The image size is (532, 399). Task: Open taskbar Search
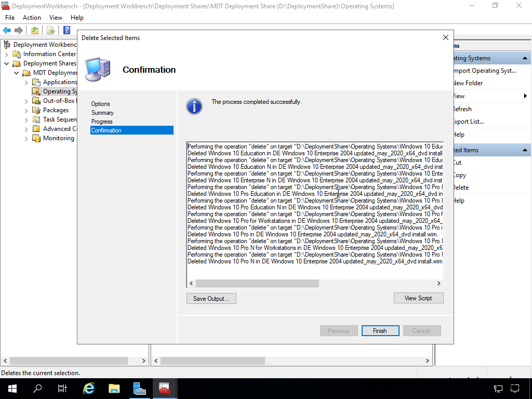[x=37, y=389]
